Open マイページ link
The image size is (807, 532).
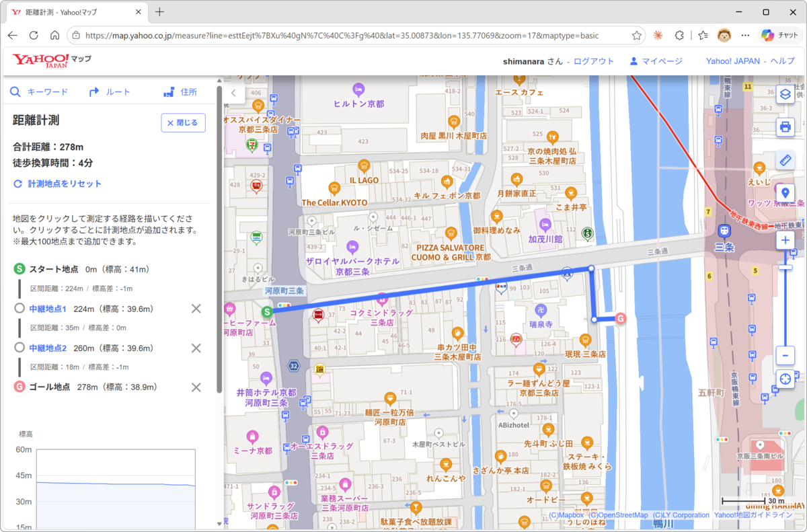(x=656, y=61)
